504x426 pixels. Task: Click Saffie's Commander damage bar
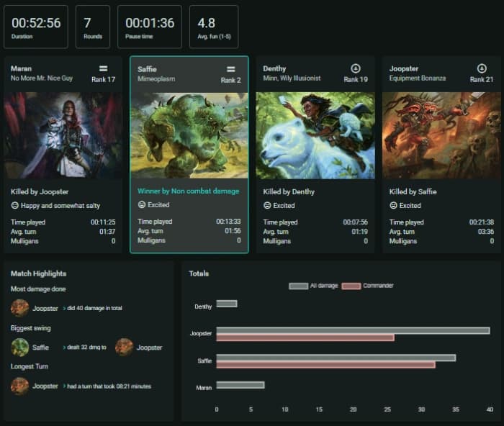point(325,365)
